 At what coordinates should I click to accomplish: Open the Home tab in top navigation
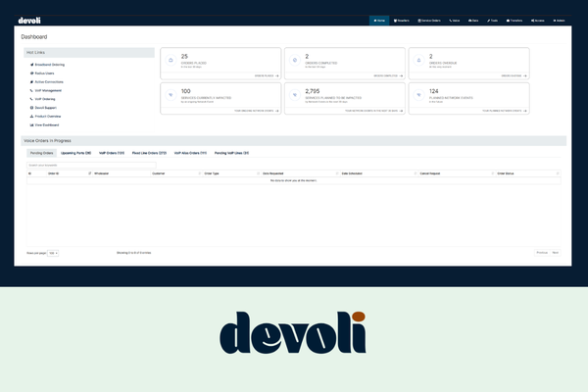coord(379,21)
